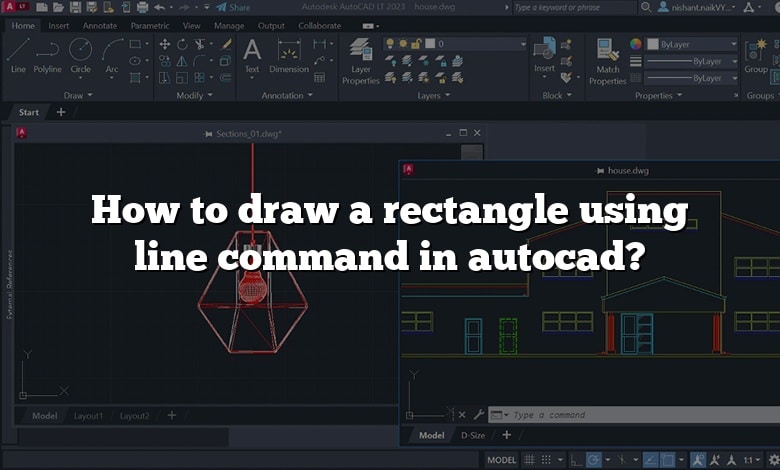Click the Text annotation tool
Image resolution: width=780 pixels, height=470 pixels.
(x=252, y=55)
